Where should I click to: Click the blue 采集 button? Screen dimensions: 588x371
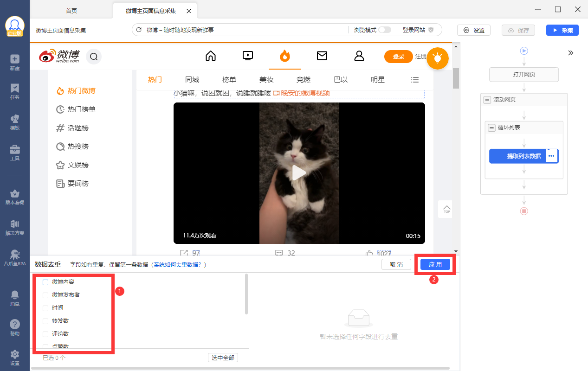tap(562, 30)
